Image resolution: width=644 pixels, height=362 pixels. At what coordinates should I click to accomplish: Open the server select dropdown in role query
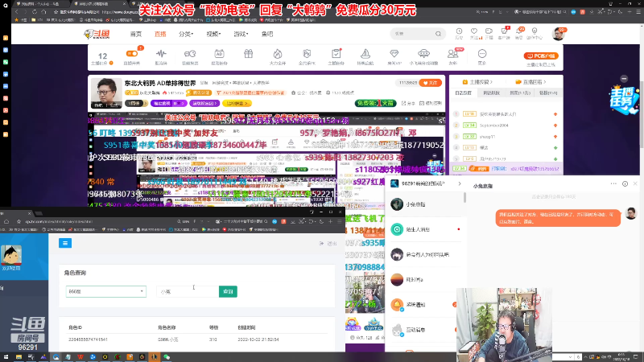[x=106, y=291]
